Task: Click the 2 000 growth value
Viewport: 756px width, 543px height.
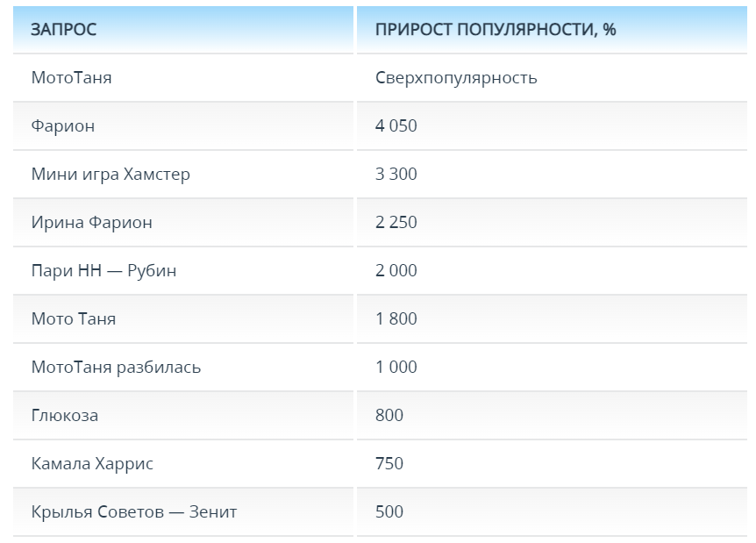Action: (396, 270)
